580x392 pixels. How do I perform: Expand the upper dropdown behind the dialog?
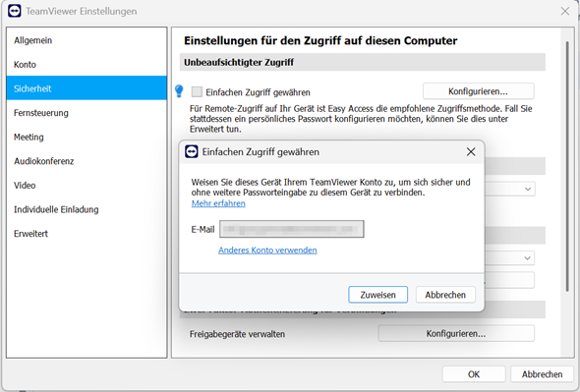coord(528,189)
